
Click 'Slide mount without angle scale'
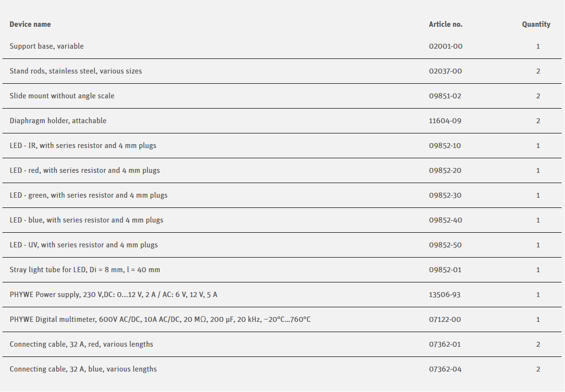(x=62, y=96)
